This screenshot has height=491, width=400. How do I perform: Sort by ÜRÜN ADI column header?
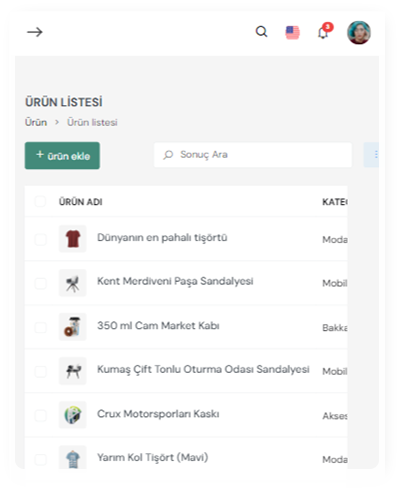point(80,202)
